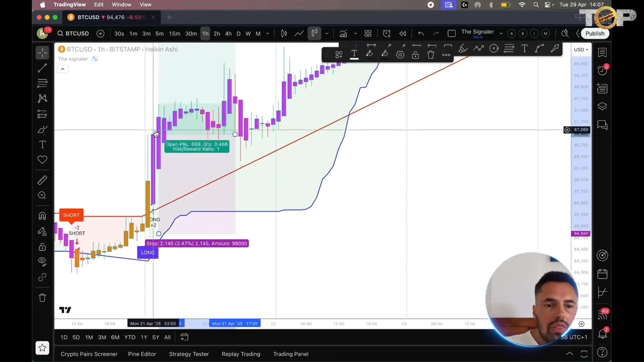
Task: Select the brush drawing tool
Action: [x=42, y=129]
